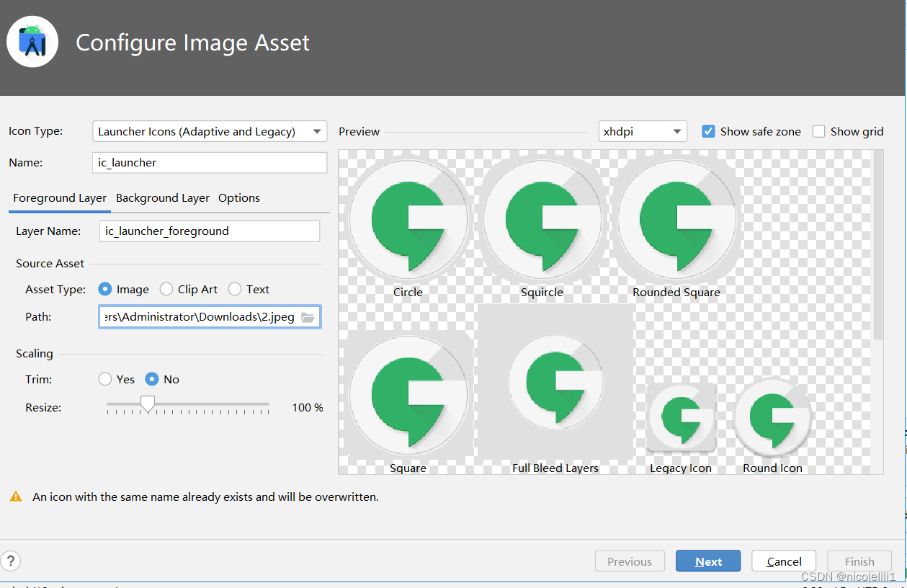
Task: Click the Android Studio logo icon
Action: (x=32, y=42)
